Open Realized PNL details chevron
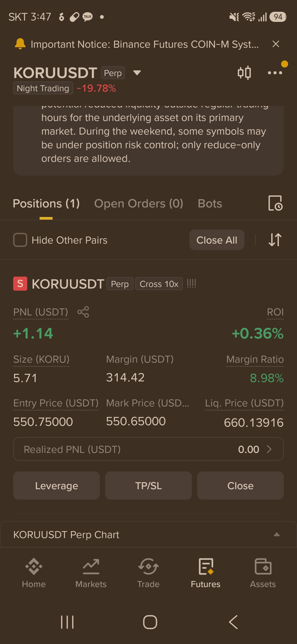Screen dimensions: 297x644 pyautogui.click(x=269, y=449)
